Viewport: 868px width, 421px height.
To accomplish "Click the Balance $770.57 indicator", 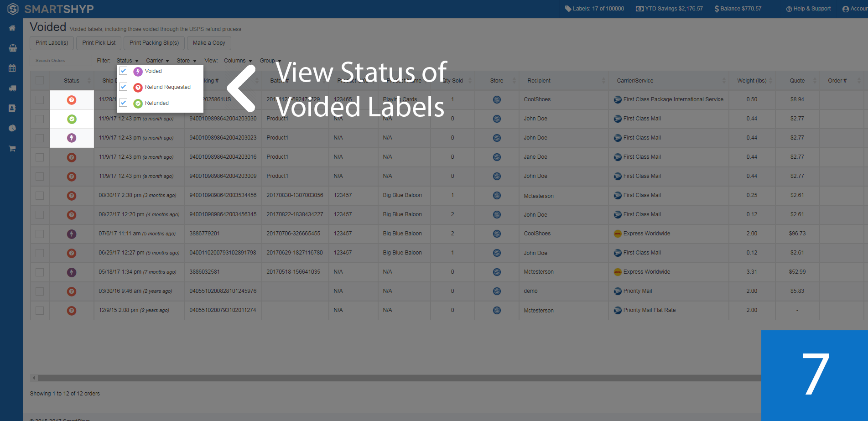I will pos(738,9).
